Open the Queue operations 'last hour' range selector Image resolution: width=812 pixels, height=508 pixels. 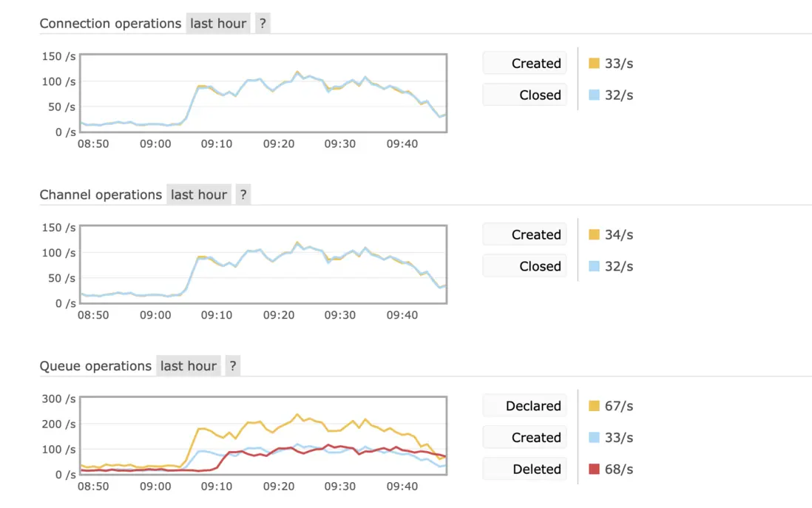pyautogui.click(x=189, y=366)
